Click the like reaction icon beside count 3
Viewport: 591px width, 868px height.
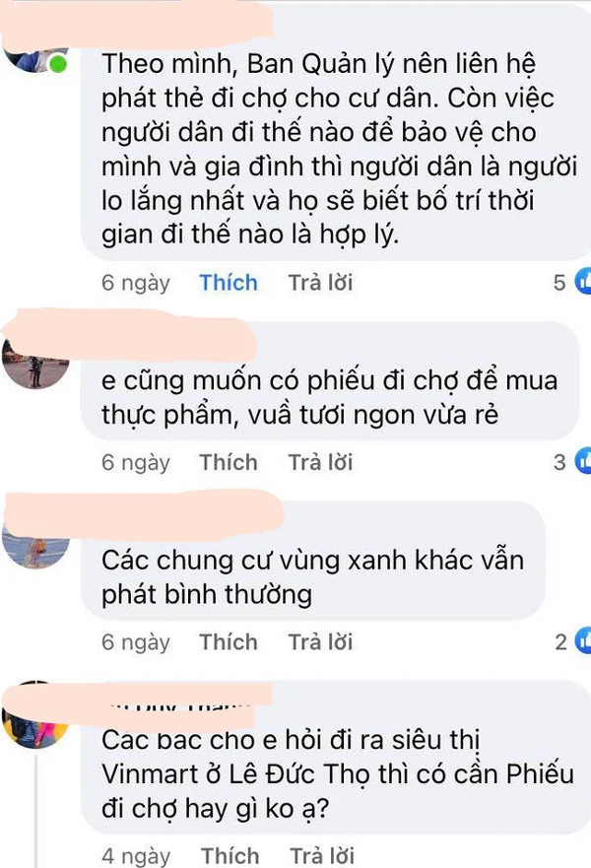pyautogui.click(x=583, y=460)
